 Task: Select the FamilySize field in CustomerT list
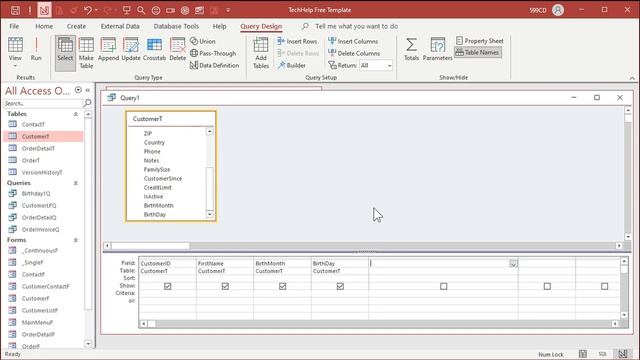pyautogui.click(x=157, y=169)
